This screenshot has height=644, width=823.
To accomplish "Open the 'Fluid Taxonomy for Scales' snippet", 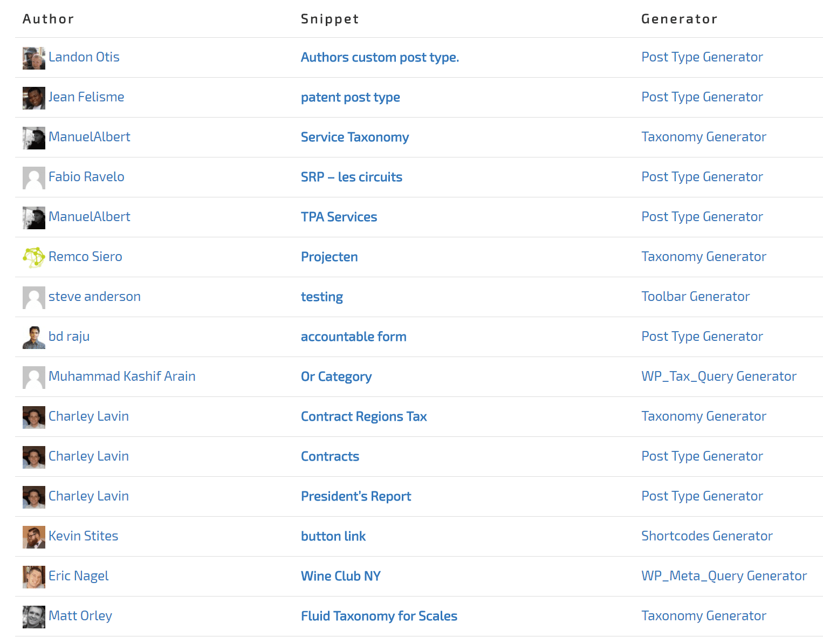I will click(x=379, y=616).
